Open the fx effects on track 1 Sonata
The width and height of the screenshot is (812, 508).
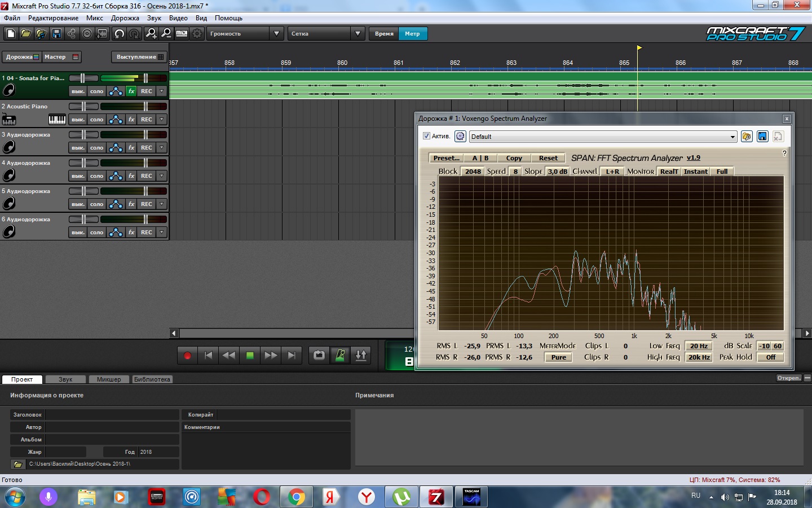pyautogui.click(x=131, y=91)
